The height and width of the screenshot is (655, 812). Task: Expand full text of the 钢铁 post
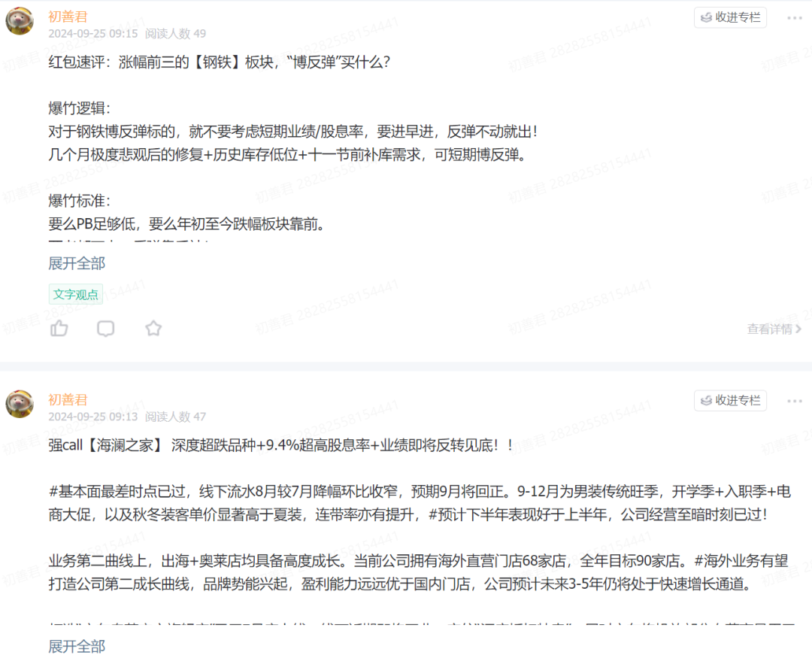[x=77, y=263]
